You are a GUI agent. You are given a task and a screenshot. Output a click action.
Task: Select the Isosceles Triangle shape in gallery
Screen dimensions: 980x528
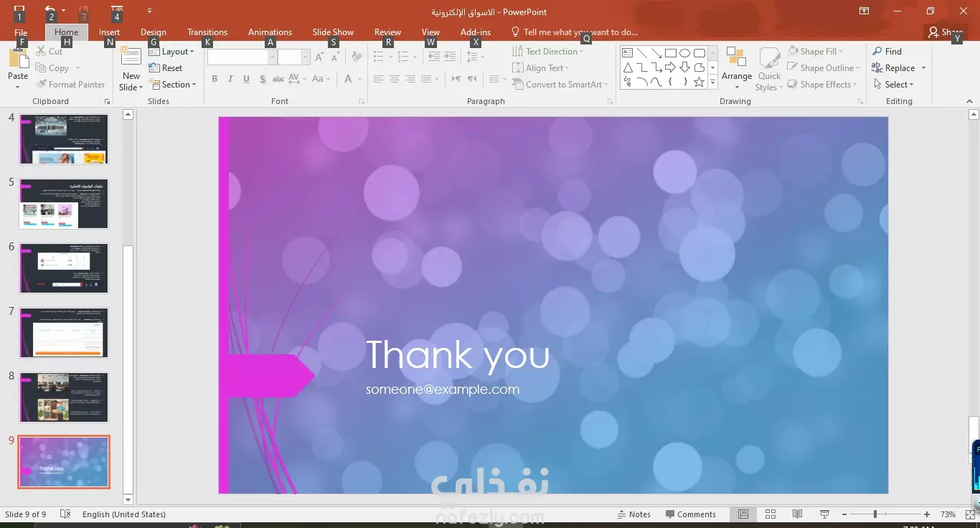[627, 67]
